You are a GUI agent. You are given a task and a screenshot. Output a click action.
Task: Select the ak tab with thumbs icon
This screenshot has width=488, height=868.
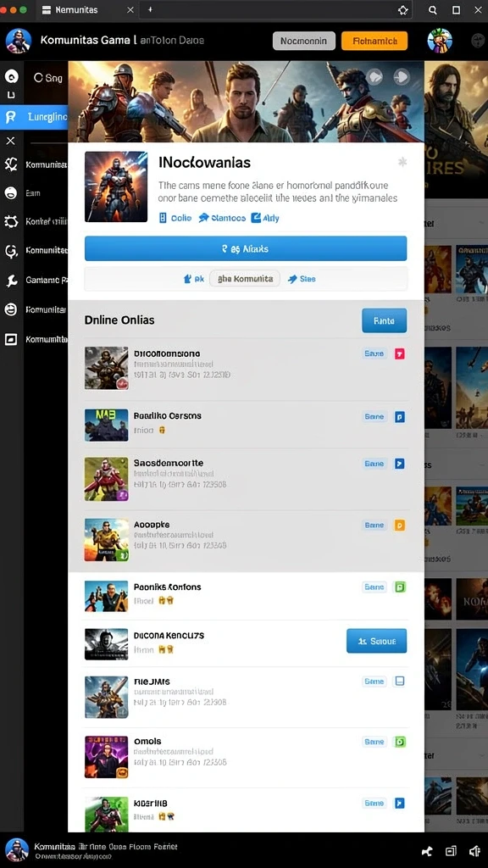194,279
